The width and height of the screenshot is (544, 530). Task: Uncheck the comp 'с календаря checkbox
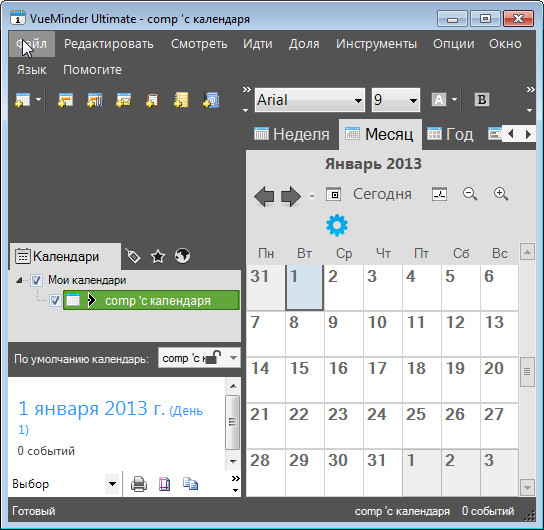pos(55,300)
